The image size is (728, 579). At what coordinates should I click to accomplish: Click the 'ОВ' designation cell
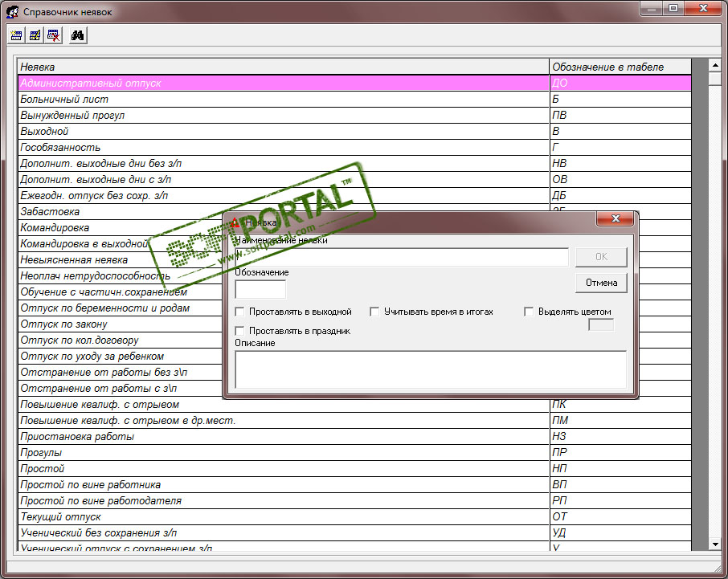620,180
